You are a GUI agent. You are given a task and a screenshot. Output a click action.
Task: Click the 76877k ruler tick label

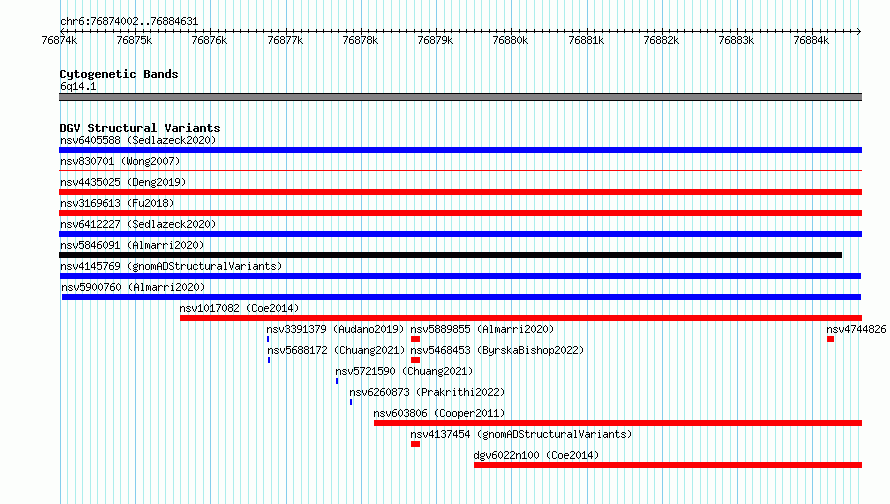pyautogui.click(x=285, y=40)
